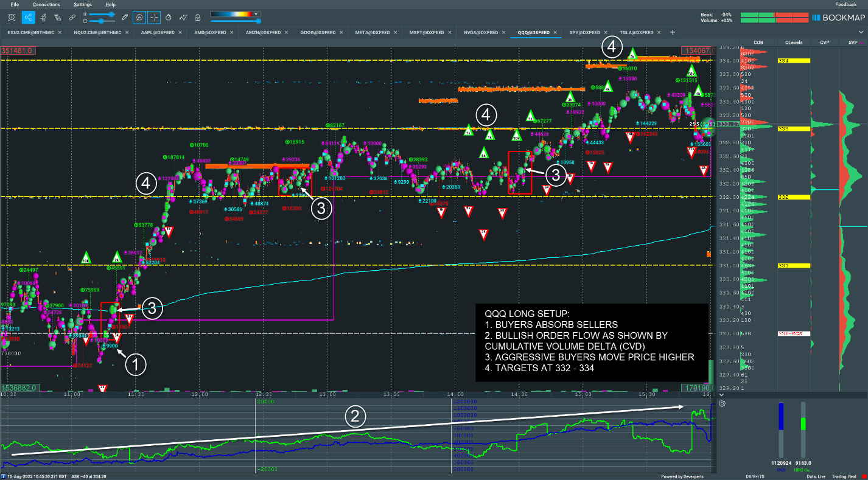This screenshot has height=480, width=868.
Task: Toggle the speech bubble notes button
Action: [139, 17]
